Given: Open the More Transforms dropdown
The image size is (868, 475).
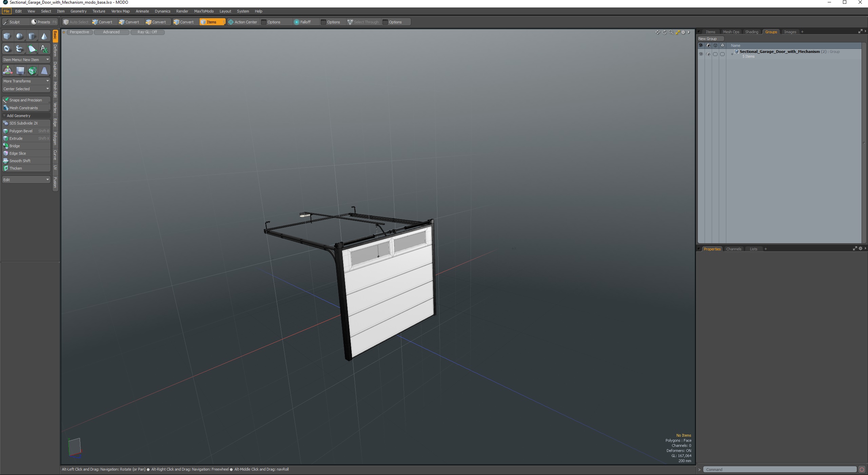Looking at the screenshot, I should click(x=26, y=81).
